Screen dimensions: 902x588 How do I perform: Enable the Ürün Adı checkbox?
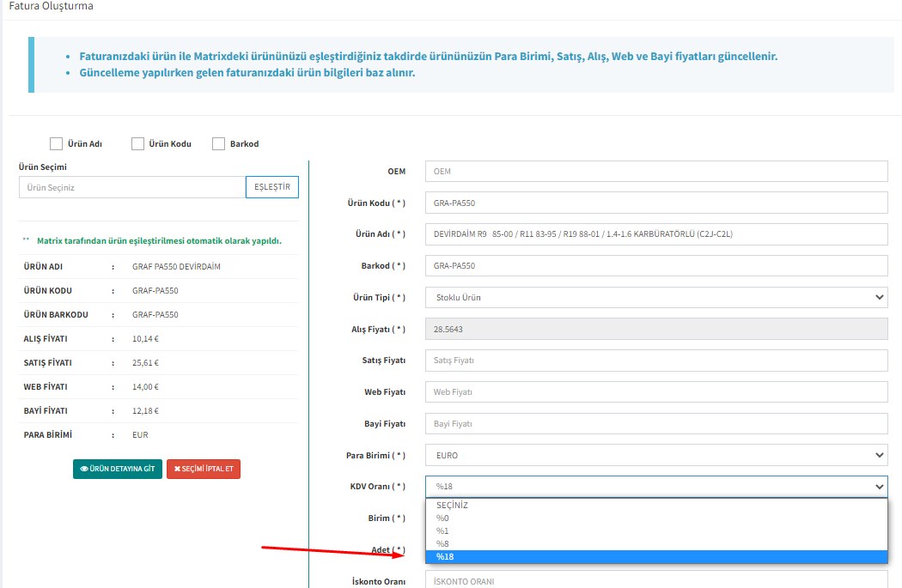(57, 144)
